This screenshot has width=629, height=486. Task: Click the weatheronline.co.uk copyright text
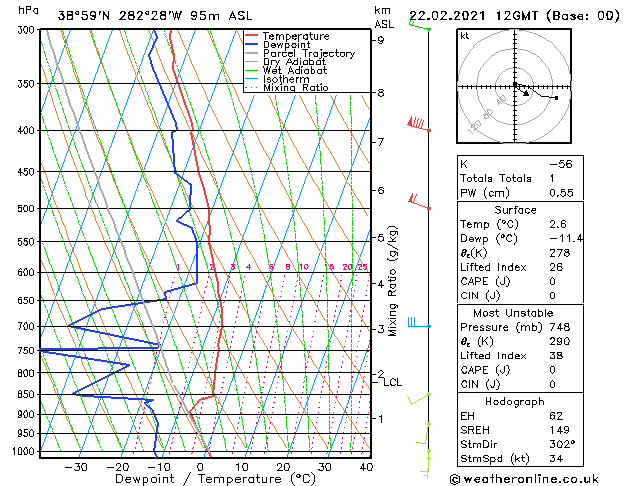(x=524, y=479)
